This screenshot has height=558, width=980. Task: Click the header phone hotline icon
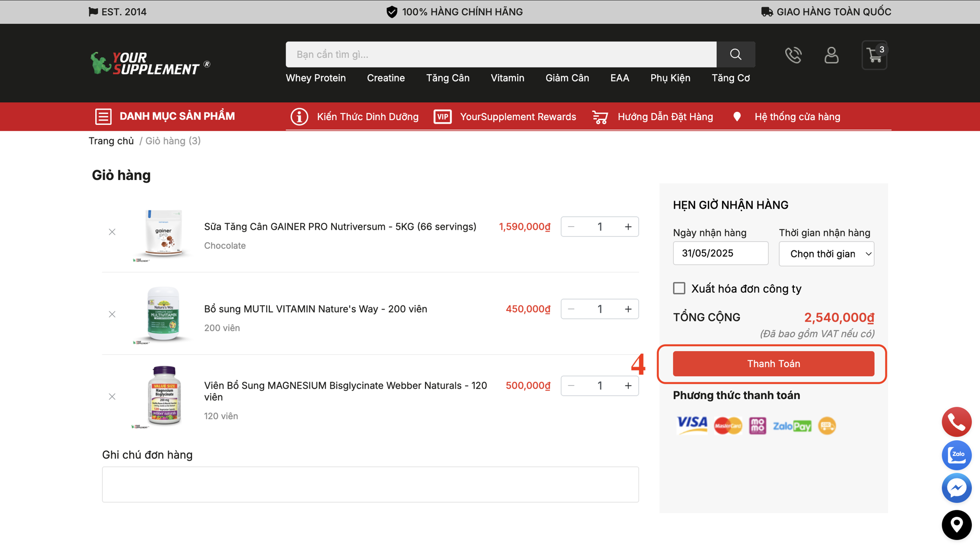tap(793, 55)
